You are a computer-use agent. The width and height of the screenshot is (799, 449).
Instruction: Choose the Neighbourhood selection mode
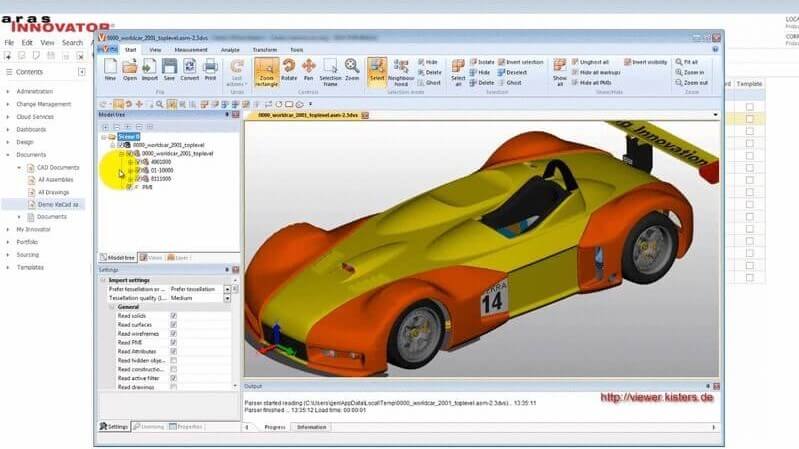coord(401,72)
